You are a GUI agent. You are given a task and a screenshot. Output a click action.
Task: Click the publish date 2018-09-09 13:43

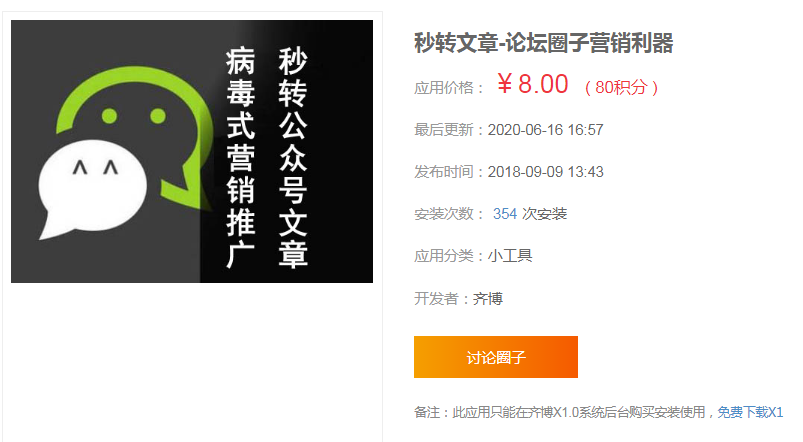point(545,172)
